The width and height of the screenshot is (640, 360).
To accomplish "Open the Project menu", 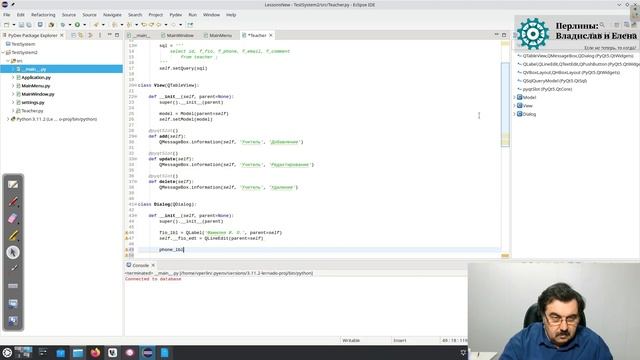I will point(155,15).
